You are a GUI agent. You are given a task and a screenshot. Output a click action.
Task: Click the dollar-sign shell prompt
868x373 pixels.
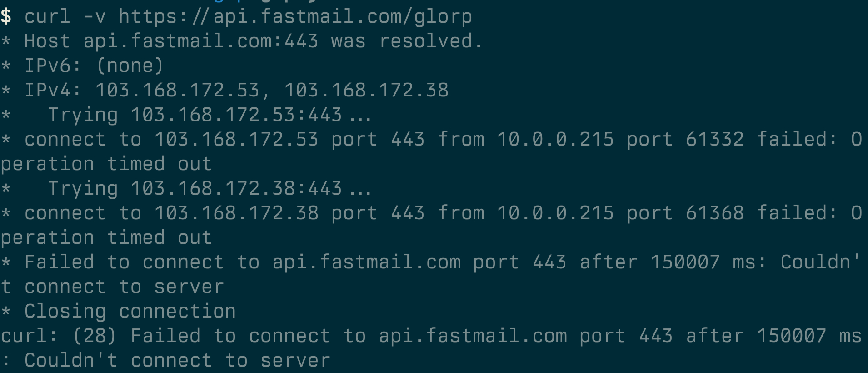click(x=6, y=17)
